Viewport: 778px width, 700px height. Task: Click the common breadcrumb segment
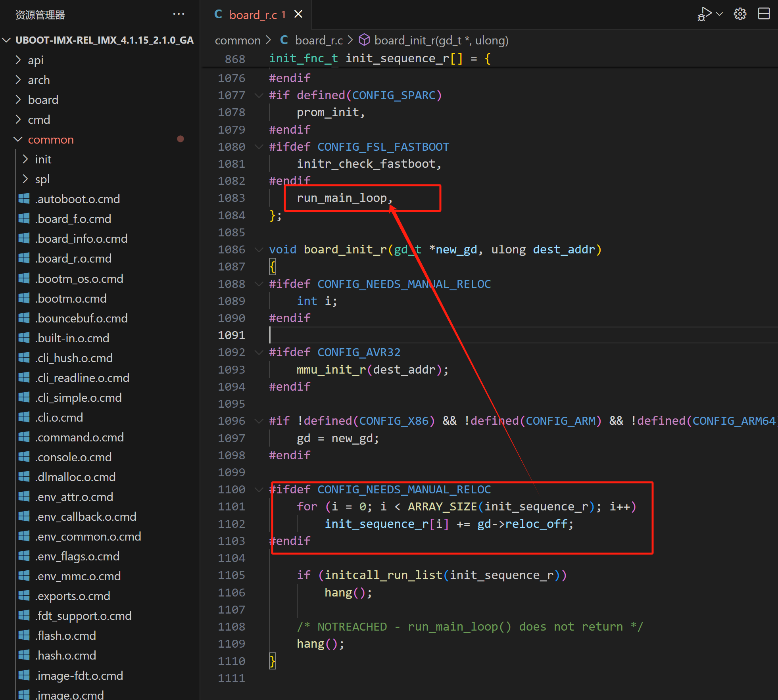238,40
